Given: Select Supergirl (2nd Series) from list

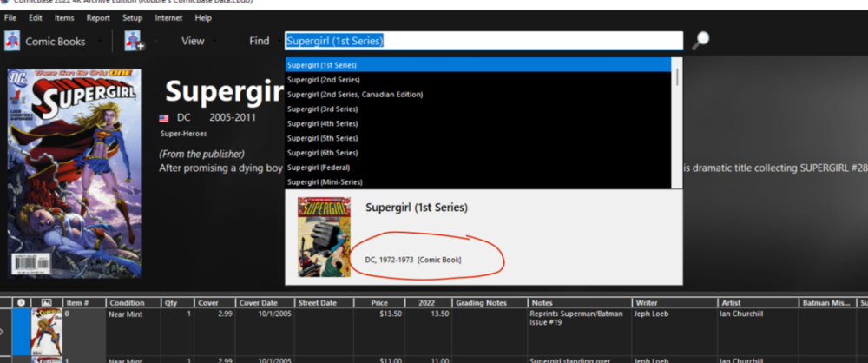Looking at the screenshot, I should point(477,80).
